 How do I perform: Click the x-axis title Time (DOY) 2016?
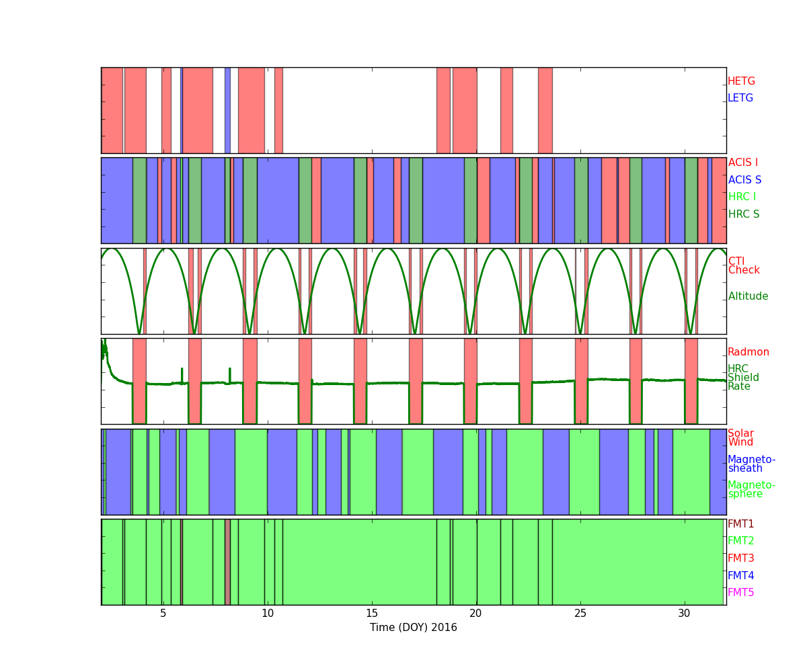point(413,628)
